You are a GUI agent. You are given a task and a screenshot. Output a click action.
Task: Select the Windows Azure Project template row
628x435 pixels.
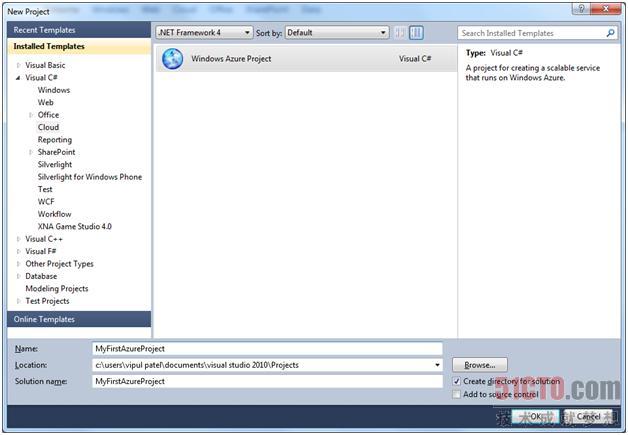pyautogui.click(x=306, y=59)
